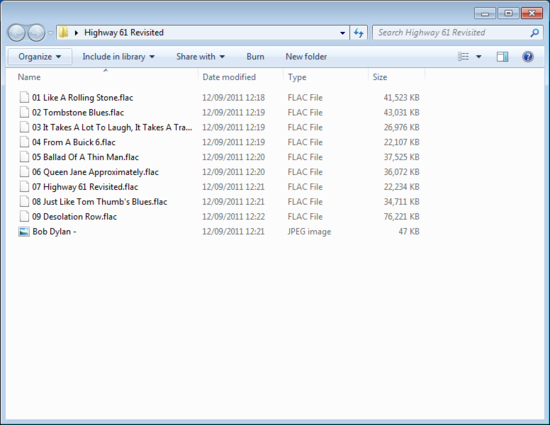Click the 76,221 KB size value

[x=401, y=217]
